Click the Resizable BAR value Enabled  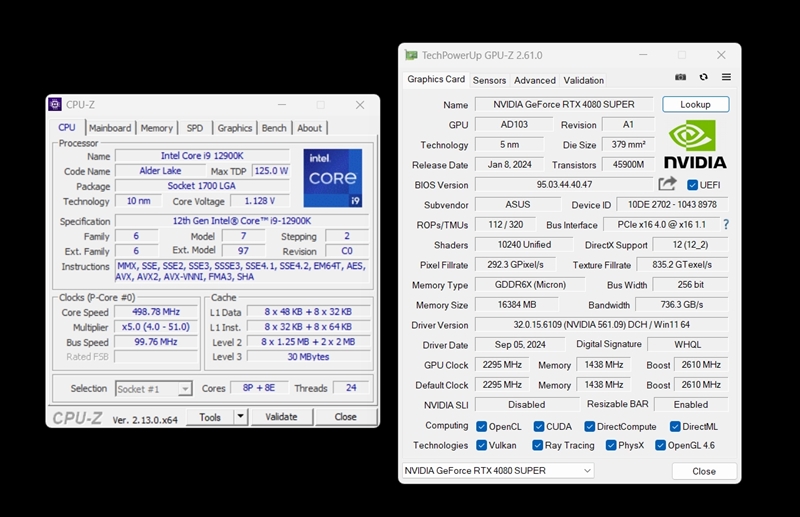691,404
